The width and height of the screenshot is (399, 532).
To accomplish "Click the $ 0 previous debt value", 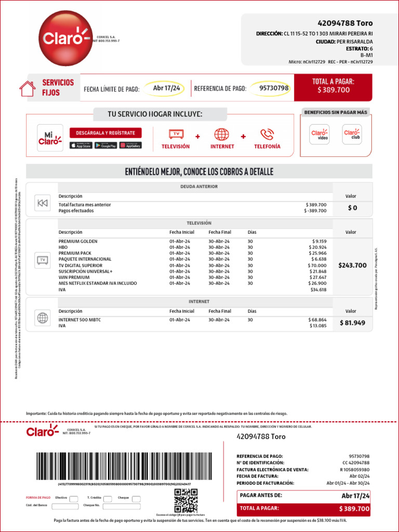I will [353, 208].
